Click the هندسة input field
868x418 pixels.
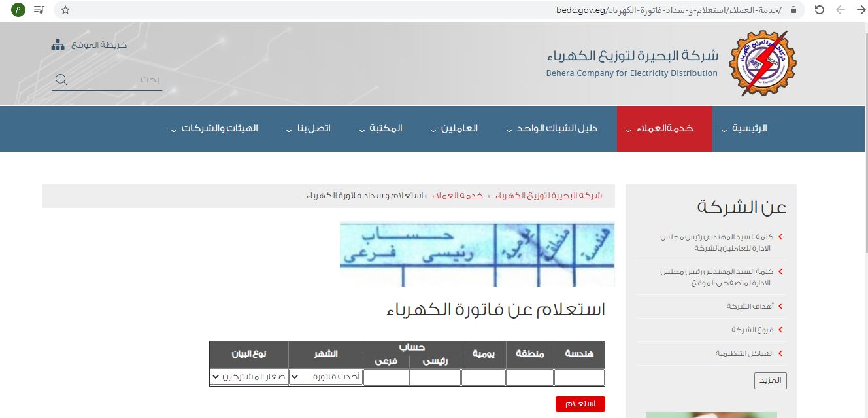coord(580,377)
